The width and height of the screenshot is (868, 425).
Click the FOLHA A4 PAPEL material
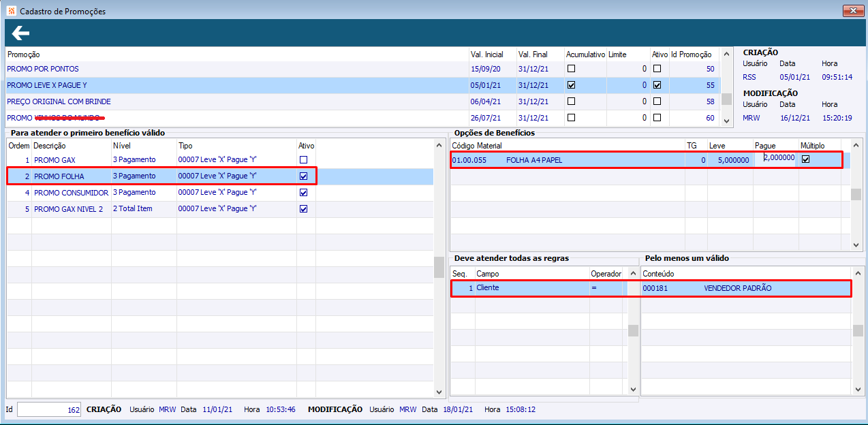(534, 160)
